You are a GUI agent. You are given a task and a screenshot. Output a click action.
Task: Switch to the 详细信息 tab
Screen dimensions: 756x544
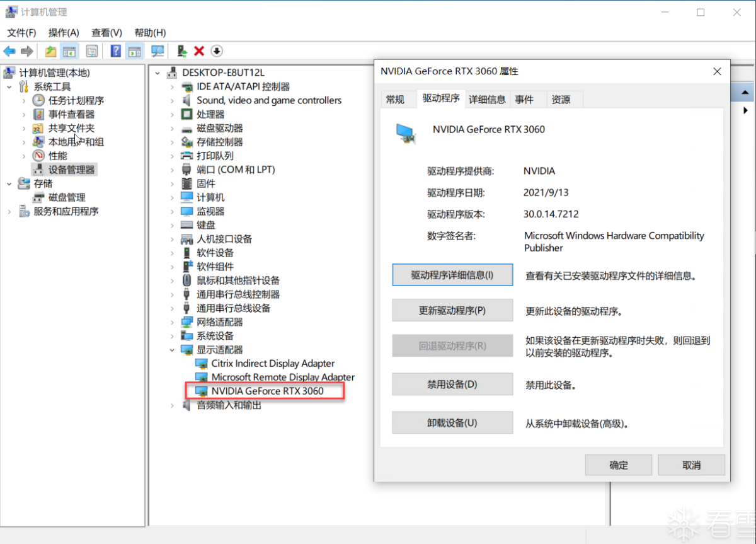tap(487, 99)
